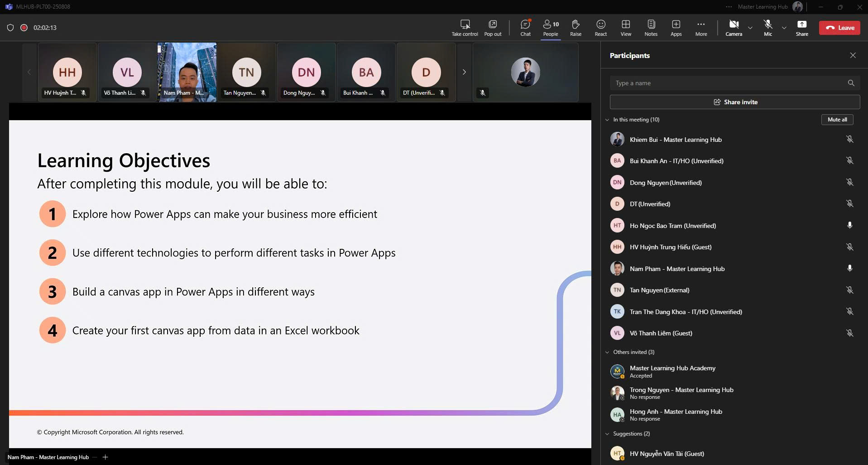Click the DN participant video tile

[x=307, y=72]
